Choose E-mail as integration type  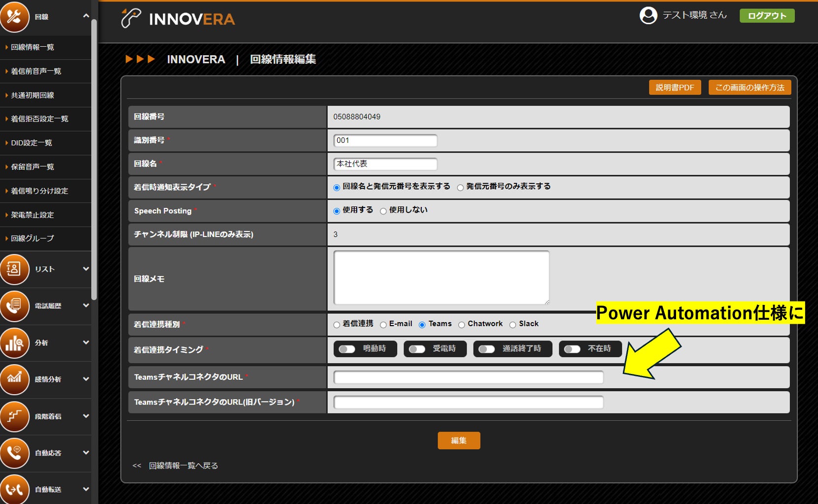[383, 325]
